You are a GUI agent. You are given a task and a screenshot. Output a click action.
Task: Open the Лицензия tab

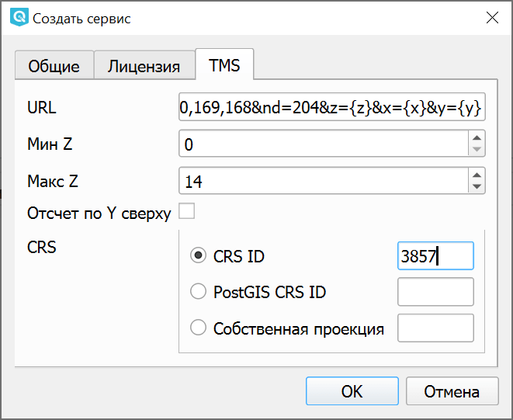144,66
